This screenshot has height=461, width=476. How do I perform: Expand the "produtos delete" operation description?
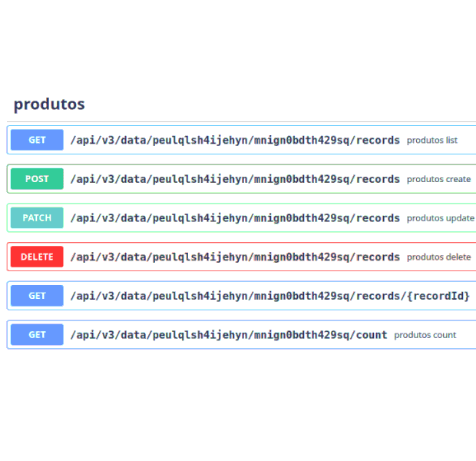(x=438, y=257)
